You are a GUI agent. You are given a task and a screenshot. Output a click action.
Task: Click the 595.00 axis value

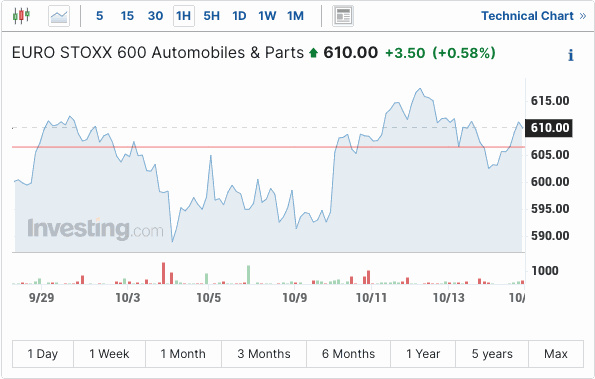[x=550, y=209]
